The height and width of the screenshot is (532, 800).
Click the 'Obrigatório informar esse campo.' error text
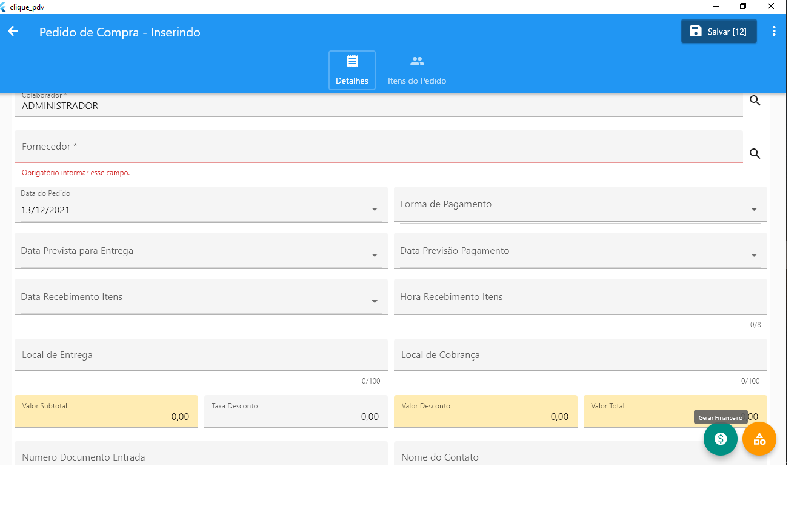[x=76, y=173]
